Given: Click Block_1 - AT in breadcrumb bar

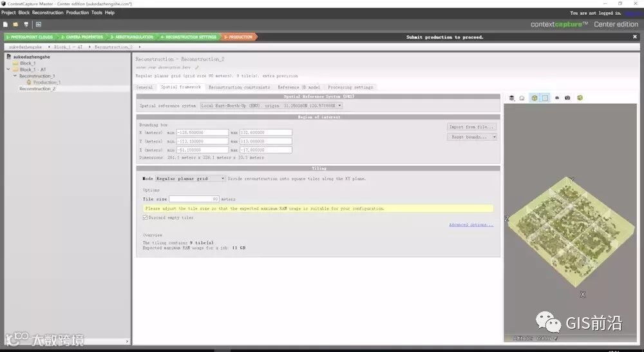Looking at the screenshot, I should click(68, 47).
